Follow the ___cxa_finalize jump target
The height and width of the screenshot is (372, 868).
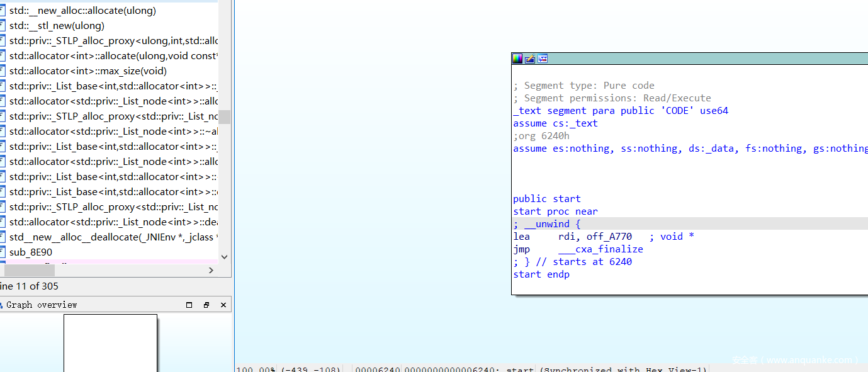600,249
